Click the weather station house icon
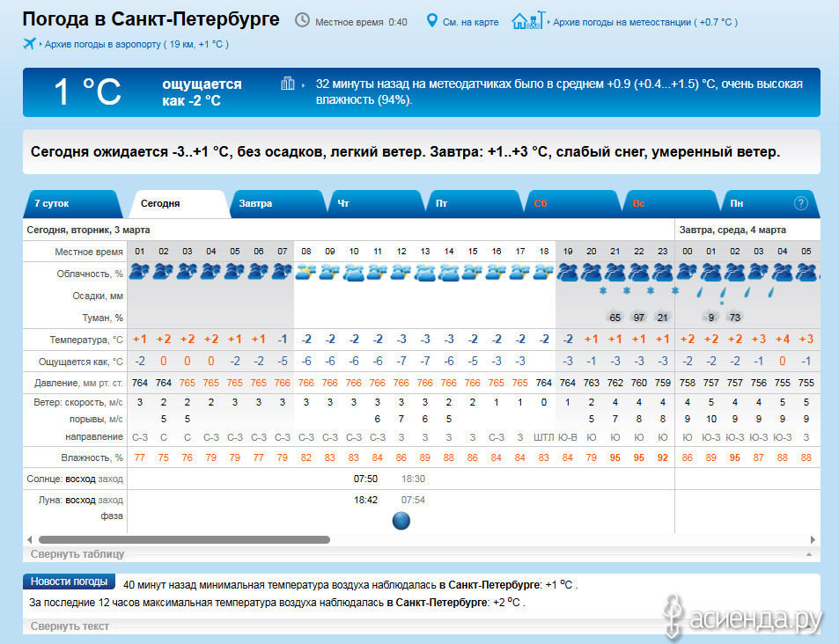The image size is (839, 644). (527, 19)
